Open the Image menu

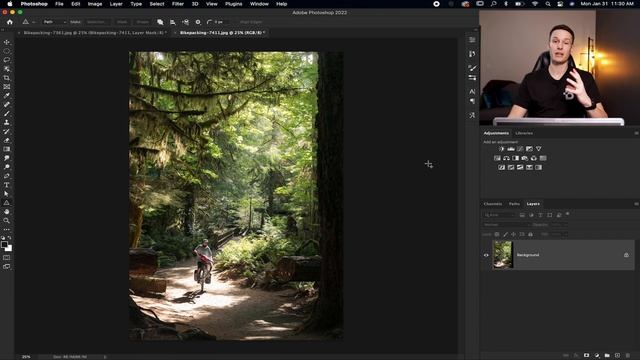tap(95, 4)
